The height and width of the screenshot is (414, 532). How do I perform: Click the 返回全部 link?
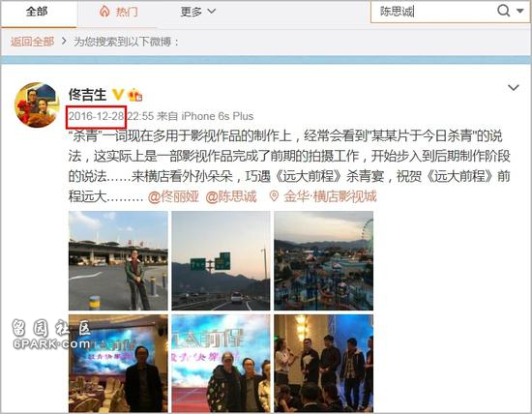(x=32, y=42)
